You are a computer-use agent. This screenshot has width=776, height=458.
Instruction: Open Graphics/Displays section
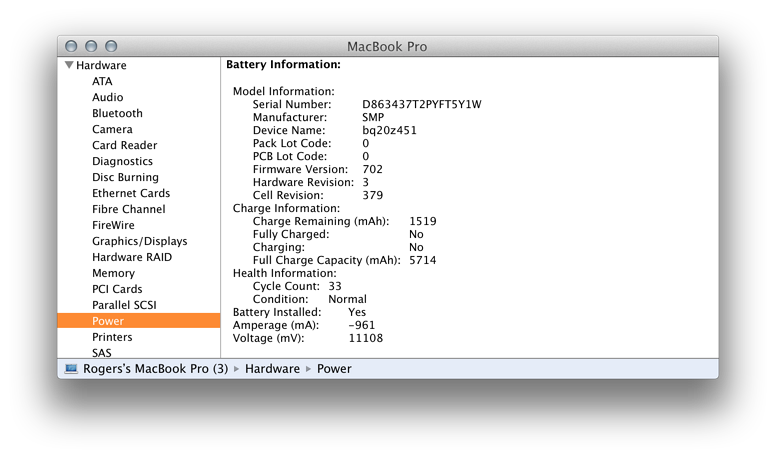140,241
